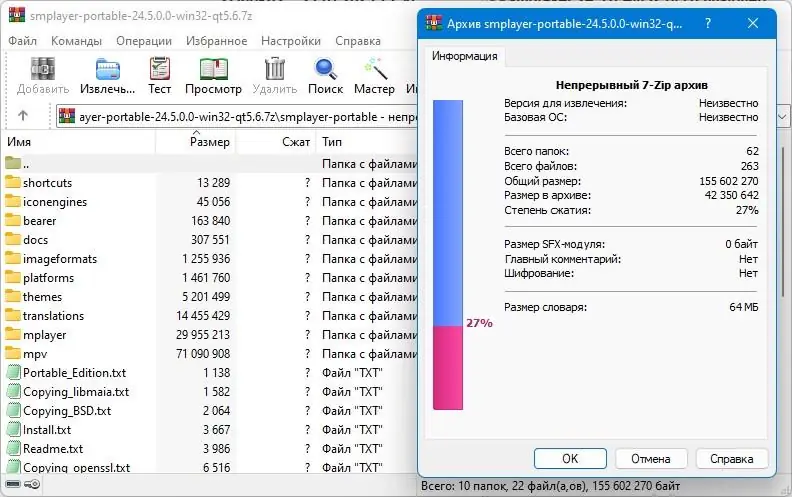792x497 pixels.
Task: Click the Размер в архиве value 42 350 642
Action: (731, 195)
